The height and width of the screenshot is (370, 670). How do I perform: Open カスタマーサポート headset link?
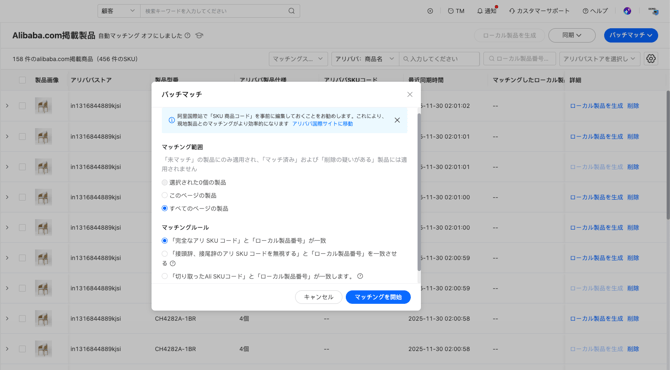click(539, 11)
